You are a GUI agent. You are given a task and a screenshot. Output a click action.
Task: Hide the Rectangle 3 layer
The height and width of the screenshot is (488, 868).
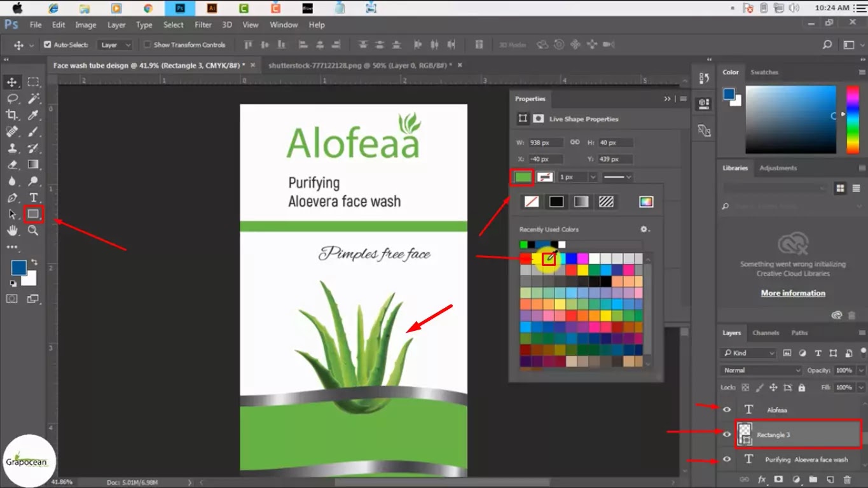pos(727,434)
